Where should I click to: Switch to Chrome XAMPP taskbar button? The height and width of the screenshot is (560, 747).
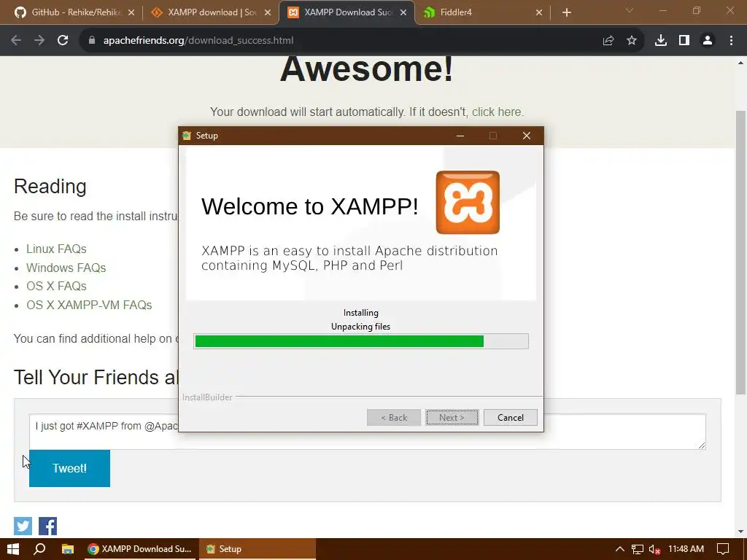(139, 549)
